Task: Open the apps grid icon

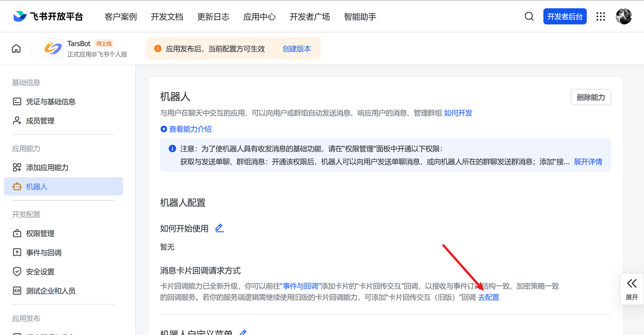Action: click(x=600, y=17)
